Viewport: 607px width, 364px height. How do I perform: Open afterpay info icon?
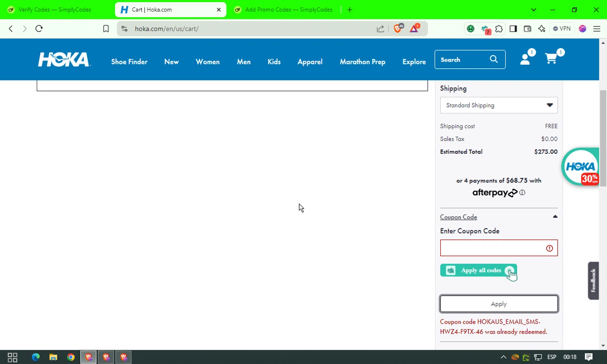point(522,193)
